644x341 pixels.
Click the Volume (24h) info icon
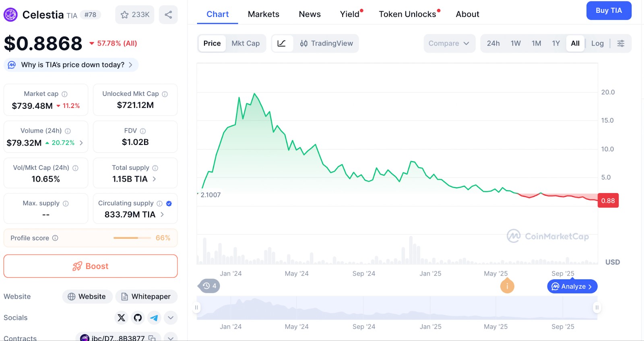coord(68,131)
